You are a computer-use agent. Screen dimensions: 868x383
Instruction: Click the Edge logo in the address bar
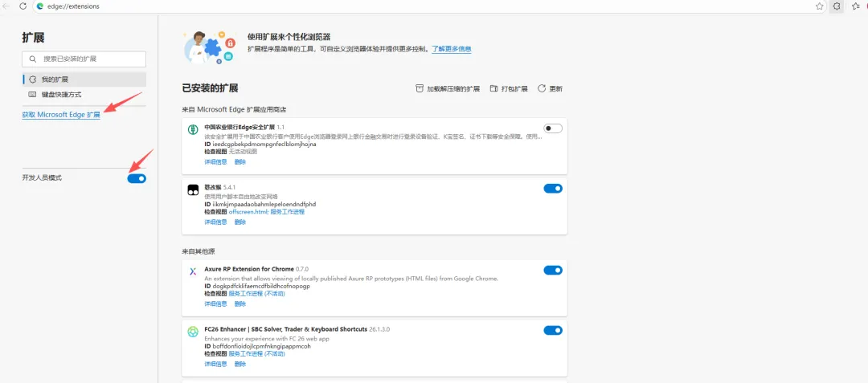tap(40, 6)
